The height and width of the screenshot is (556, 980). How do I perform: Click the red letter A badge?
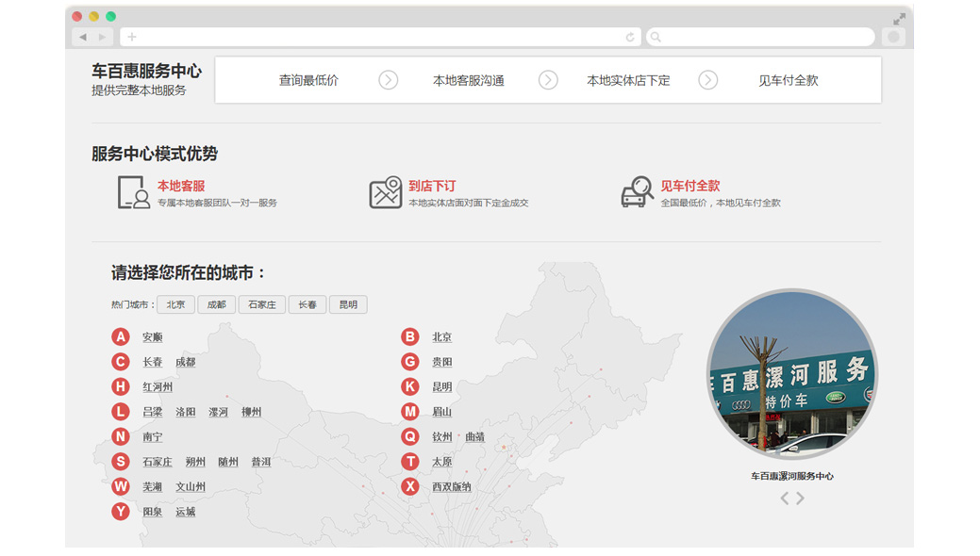point(121,336)
